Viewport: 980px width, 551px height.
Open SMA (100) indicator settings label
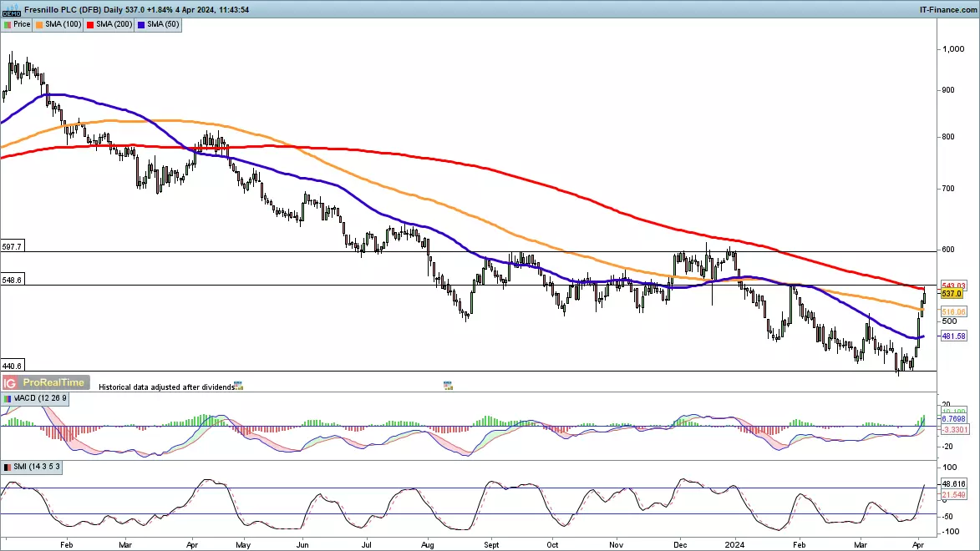coord(63,24)
